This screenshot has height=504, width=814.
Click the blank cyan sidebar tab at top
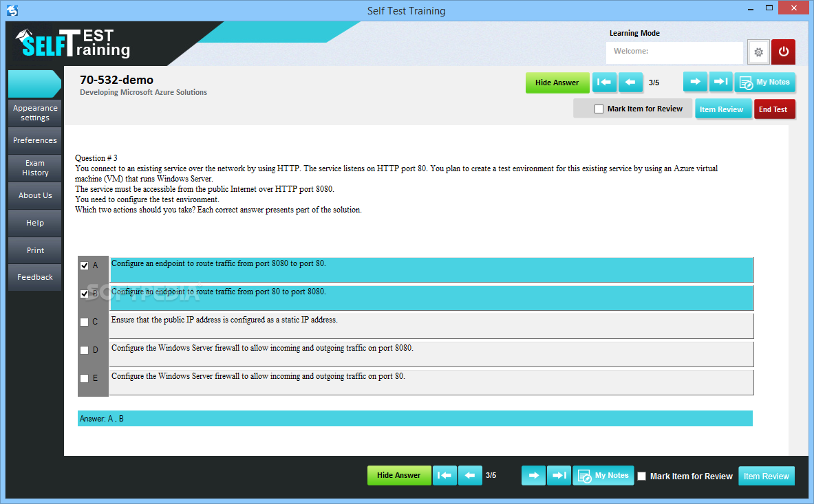click(34, 84)
